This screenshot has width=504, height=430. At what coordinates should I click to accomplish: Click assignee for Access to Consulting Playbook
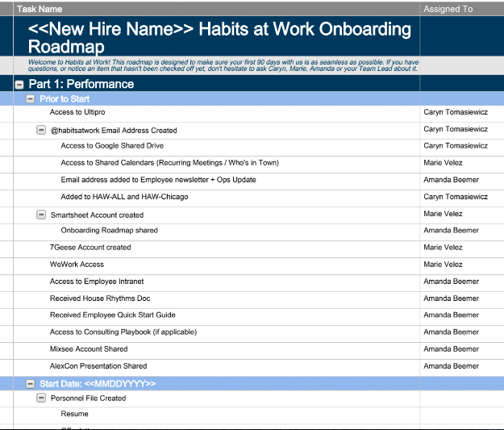pyautogui.click(x=452, y=332)
